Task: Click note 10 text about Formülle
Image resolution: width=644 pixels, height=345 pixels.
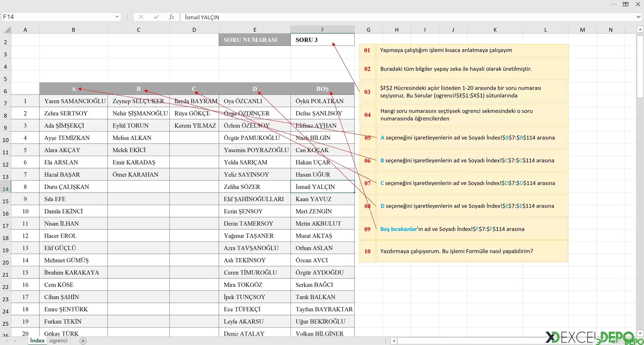Action: pyautogui.click(x=456, y=251)
